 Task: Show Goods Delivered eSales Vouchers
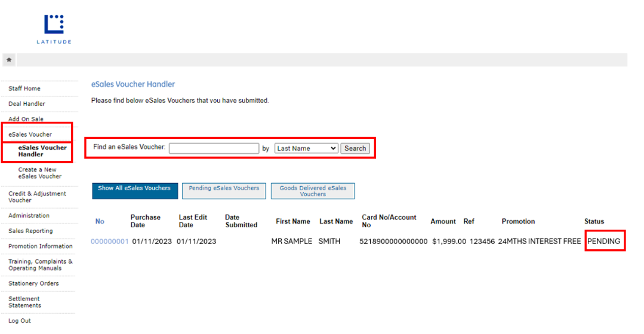313,191
